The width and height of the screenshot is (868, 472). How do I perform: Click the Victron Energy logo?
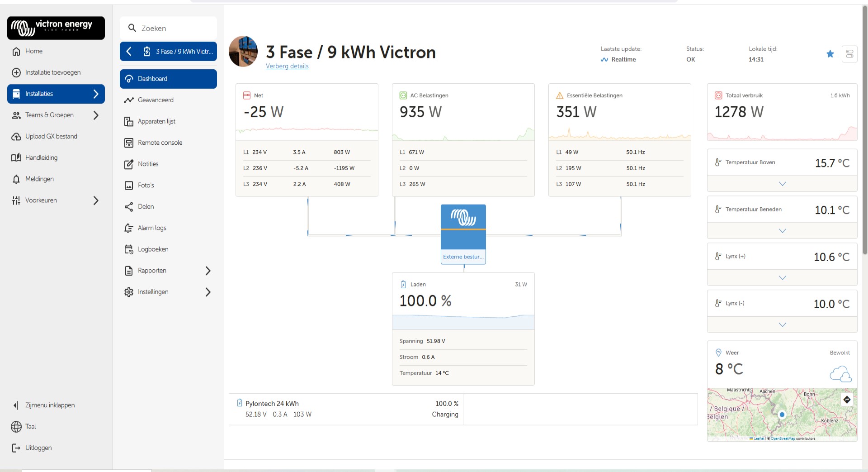tap(56, 28)
